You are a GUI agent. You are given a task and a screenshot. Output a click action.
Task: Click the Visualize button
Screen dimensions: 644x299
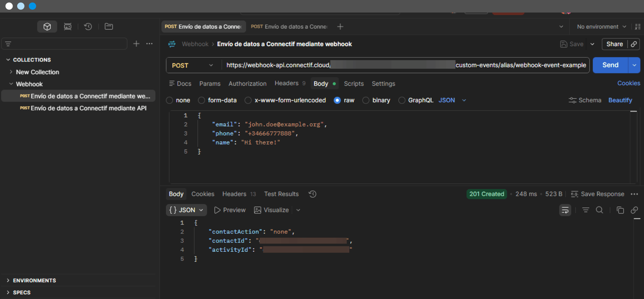[272, 210]
